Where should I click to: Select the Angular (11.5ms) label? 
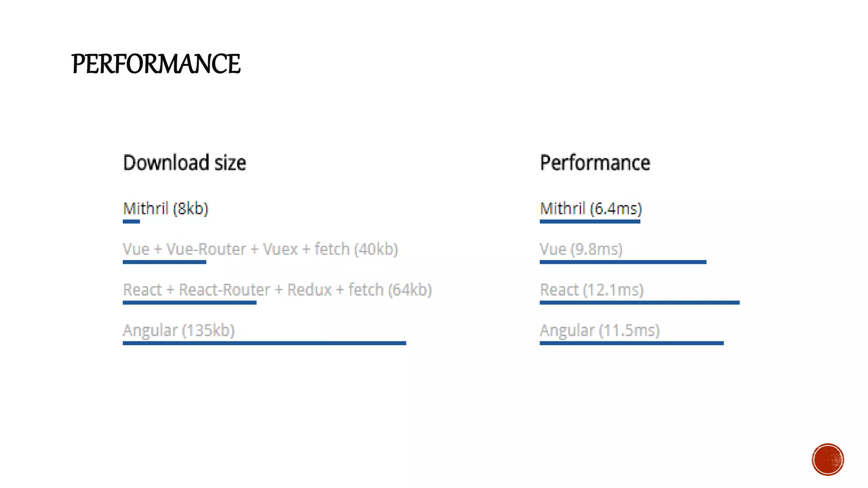(x=600, y=330)
